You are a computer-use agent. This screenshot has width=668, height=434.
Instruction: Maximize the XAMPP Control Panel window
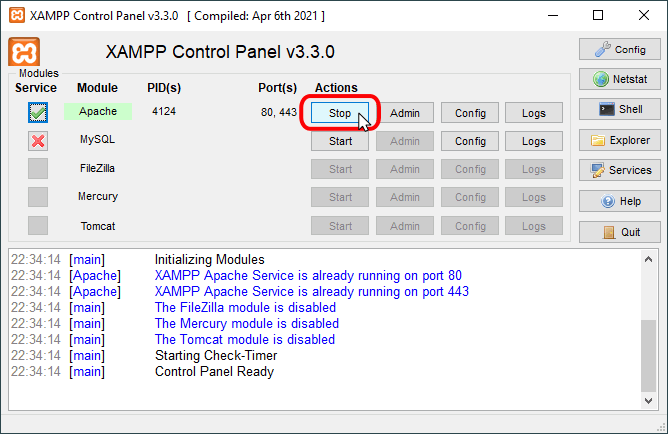click(x=598, y=15)
